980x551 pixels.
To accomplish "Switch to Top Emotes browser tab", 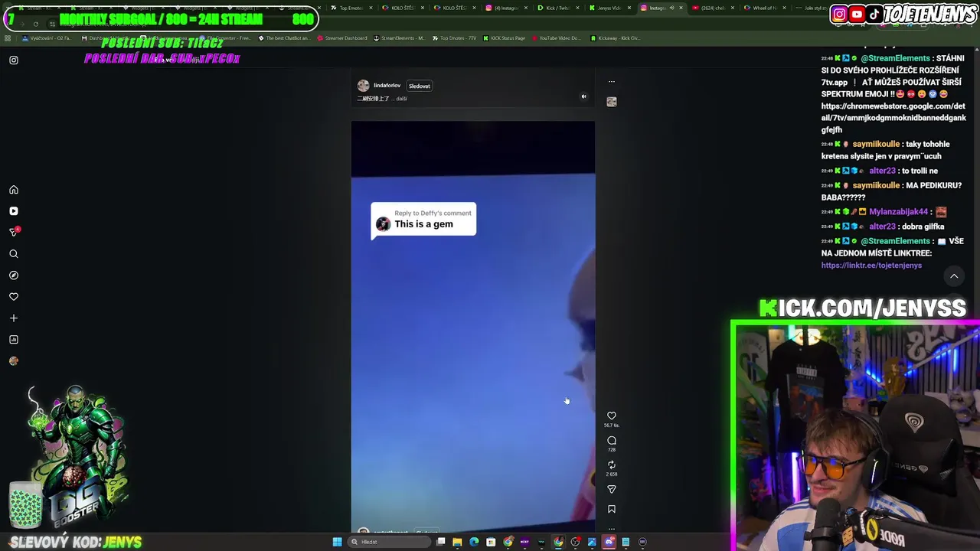I will point(351,8).
